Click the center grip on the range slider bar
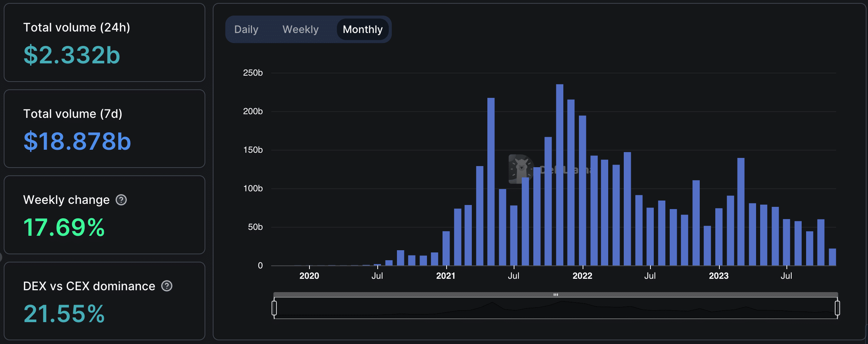 click(556, 295)
